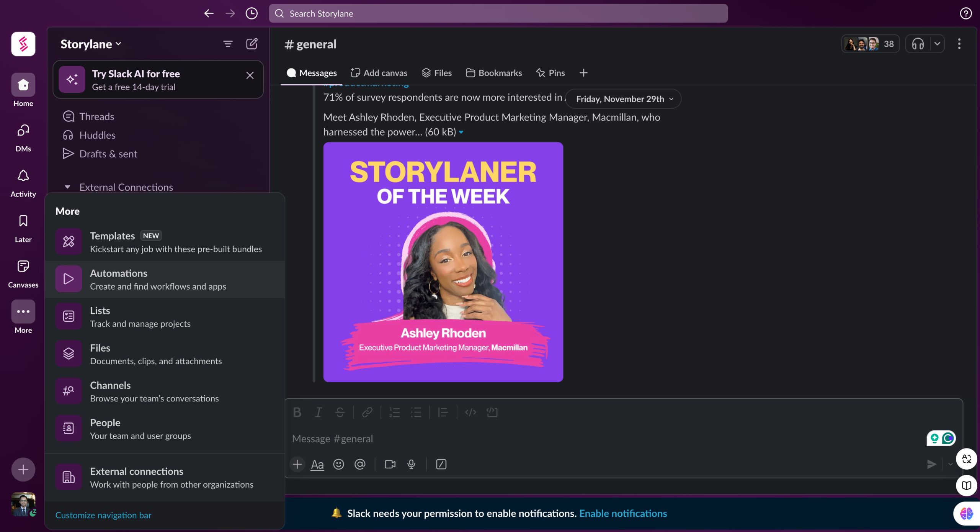Open the Friday, November 29th date dropdown

click(x=624, y=99)
